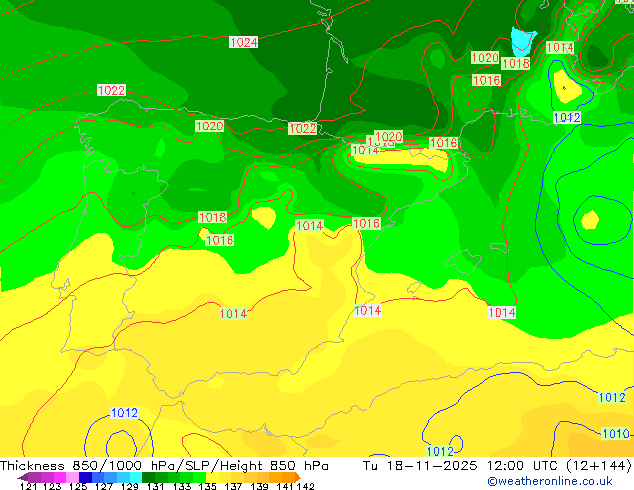Click the darkest green legend swatch above 131

pos(148,477)
